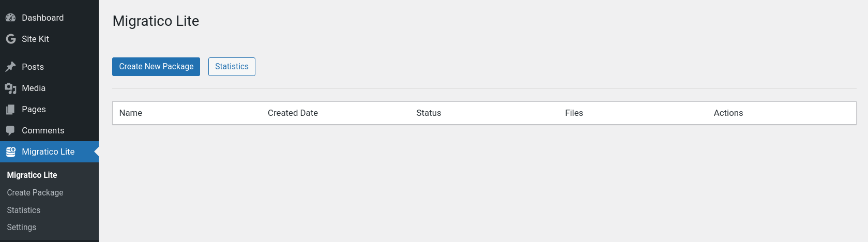Click the Name column header
This screenshot has height=242, width=868.
(x=131, y=113)
